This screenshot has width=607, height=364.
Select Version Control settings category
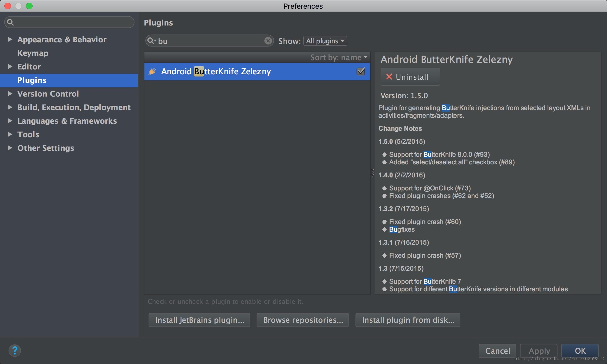point(48,94)
